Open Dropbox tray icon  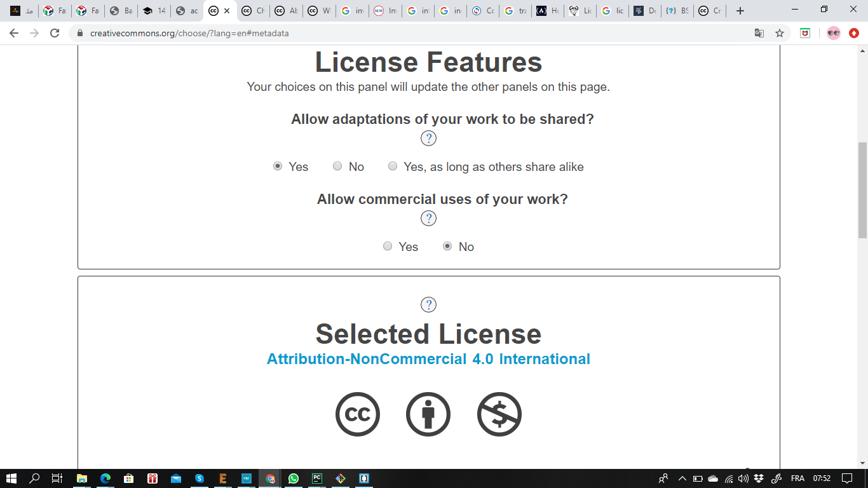[x=759, y=478]
